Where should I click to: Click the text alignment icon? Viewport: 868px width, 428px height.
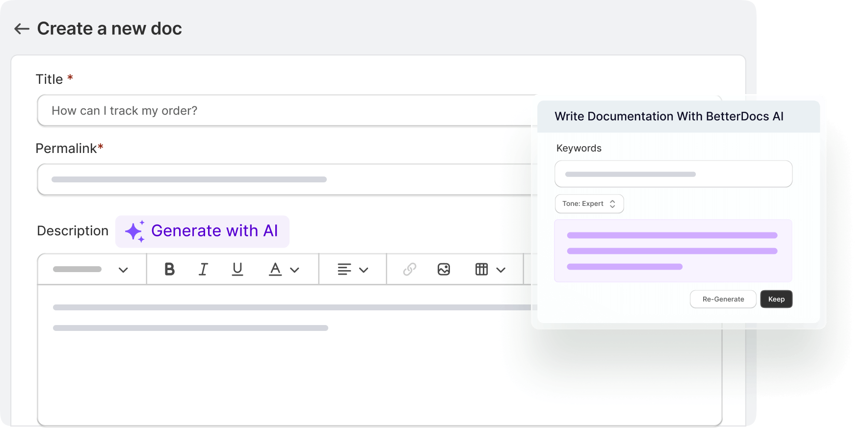pyautogui.click(x=344, y=269)
